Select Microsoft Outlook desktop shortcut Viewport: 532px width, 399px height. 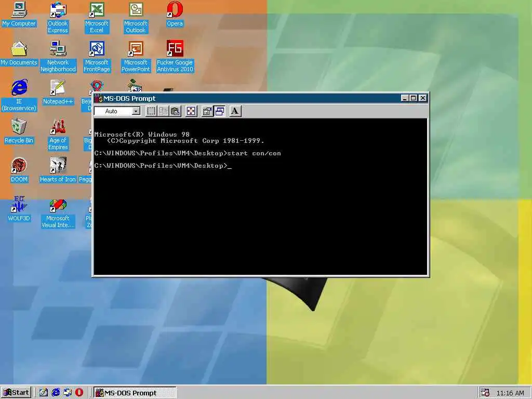136,18
